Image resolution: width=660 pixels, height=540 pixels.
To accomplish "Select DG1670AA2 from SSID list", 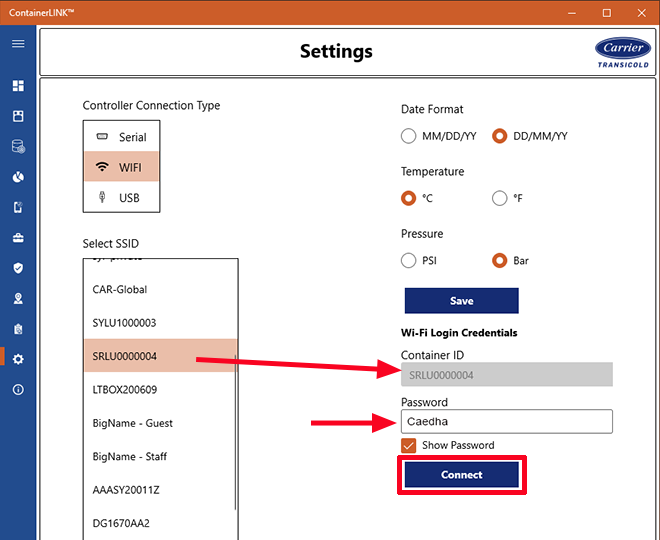I will pos(161,523).
